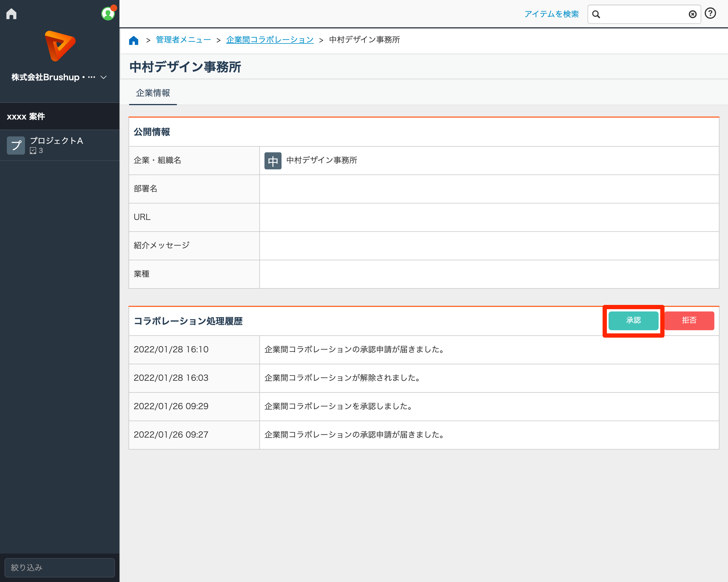
Task: Open the 企業間コラボレーション breadcrumb link
Action: [x=270, y=40]
